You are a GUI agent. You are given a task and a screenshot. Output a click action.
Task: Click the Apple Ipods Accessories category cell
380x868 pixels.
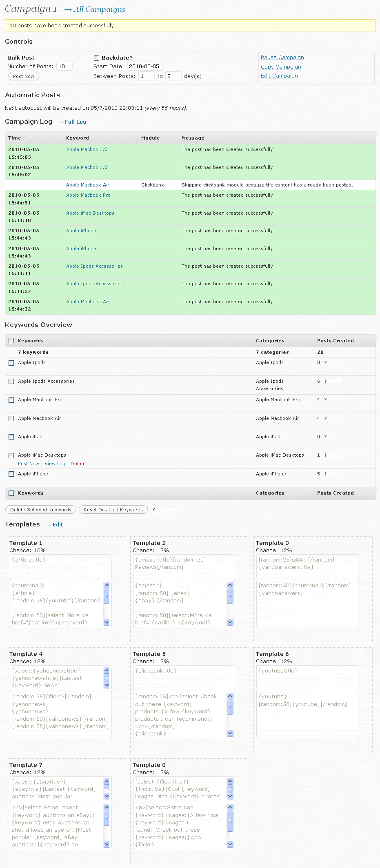(x=270, y=385)
